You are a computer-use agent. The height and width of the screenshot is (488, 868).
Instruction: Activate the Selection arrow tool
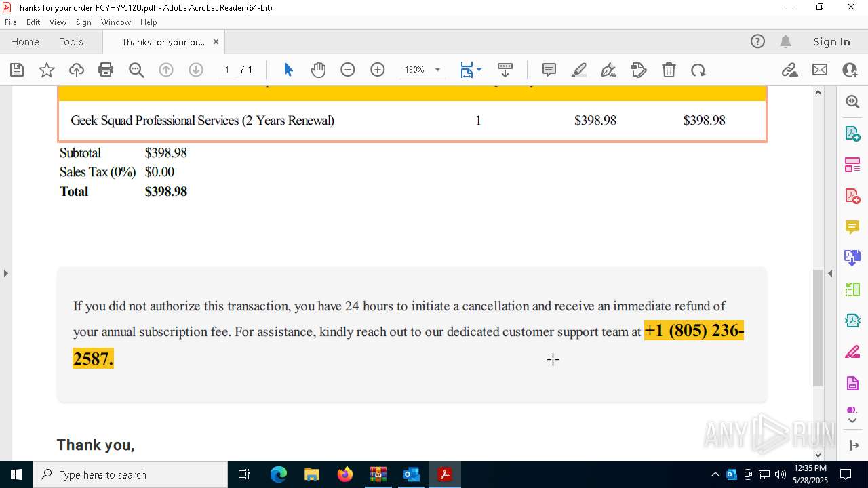pos(288,70)
